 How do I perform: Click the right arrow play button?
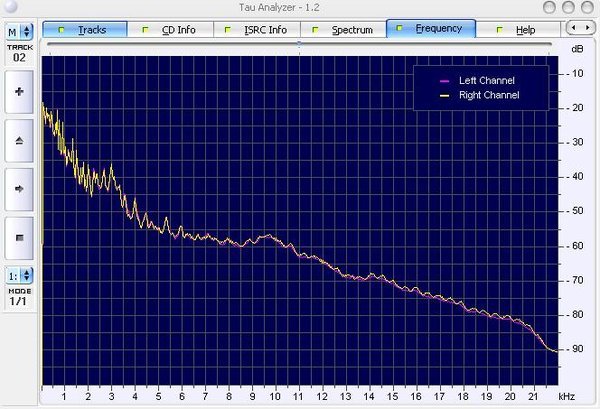click(x=19, y=189)
